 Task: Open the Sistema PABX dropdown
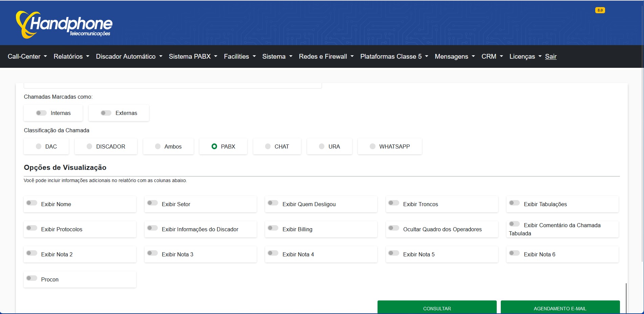click(x=193, y=57)
